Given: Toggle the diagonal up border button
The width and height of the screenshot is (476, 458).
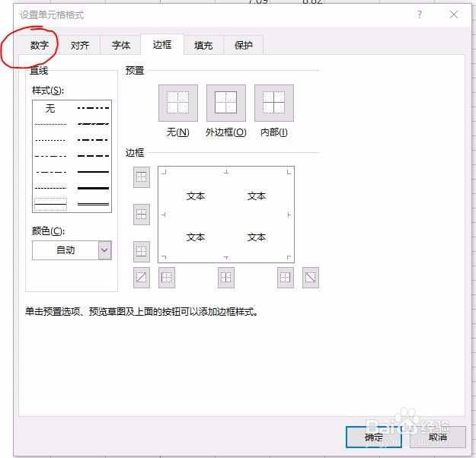Looking at the screenshot, I should (142, 277).
